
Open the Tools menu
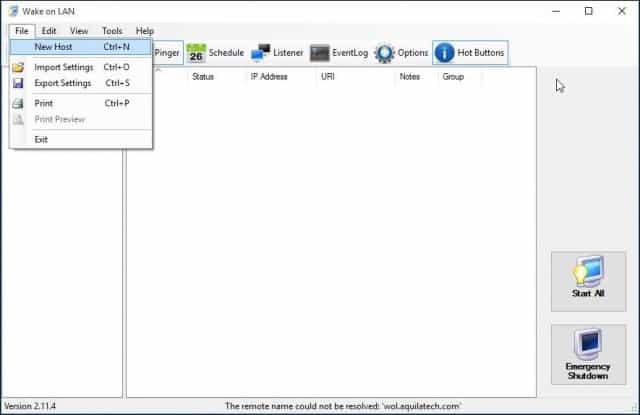(112, 31)
